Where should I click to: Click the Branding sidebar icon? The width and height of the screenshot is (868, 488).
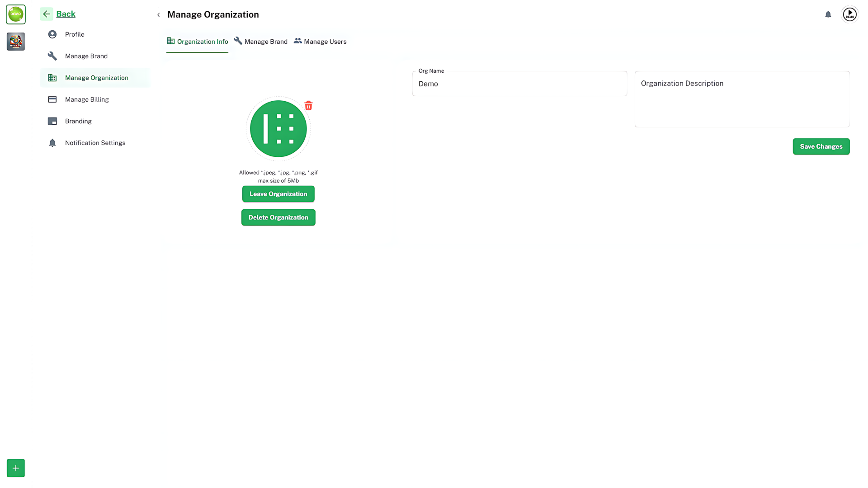[x=52, y=121]
